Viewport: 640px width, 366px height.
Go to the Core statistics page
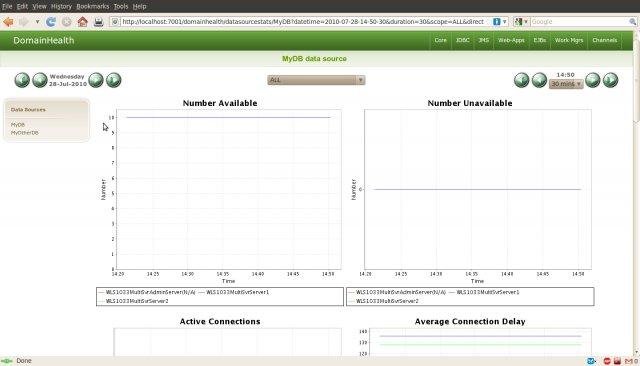pyautogui.click(x=440, y=40)
